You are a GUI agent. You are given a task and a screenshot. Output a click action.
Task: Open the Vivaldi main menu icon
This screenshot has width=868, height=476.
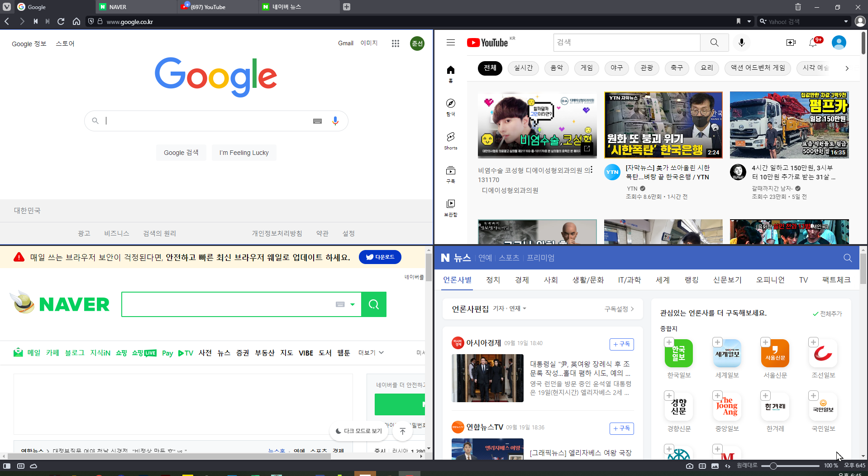[x=7, y=7]
